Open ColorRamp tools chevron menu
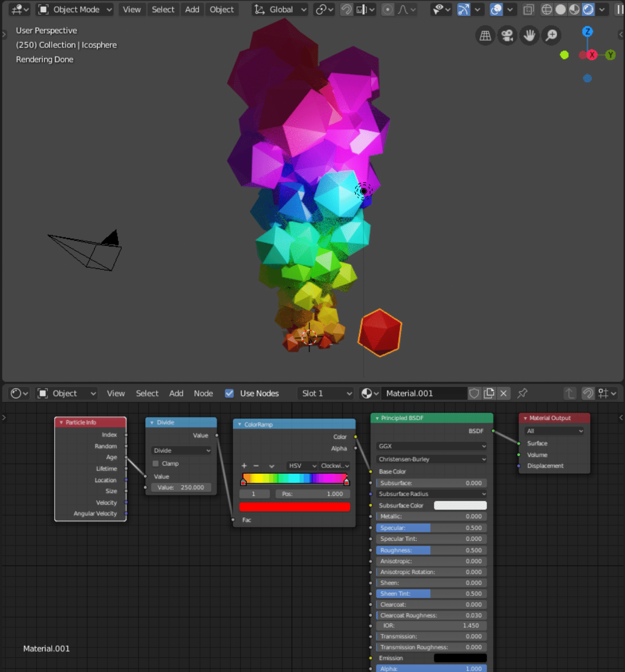This screenshot has width=625, height=672. click(x=271, y=466)
